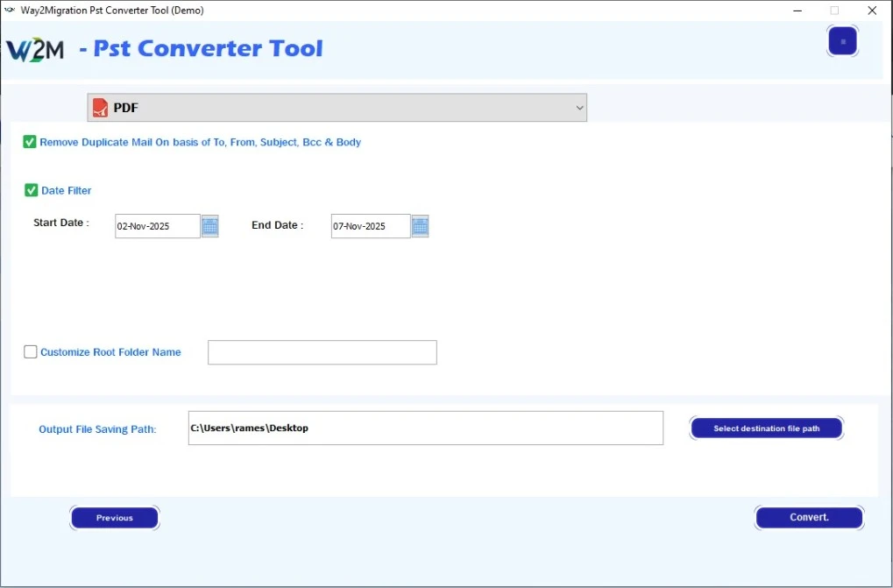Disable the Date Filter checkbox
The width and height of the screenshot is (893, 588).
click(32, 190)
